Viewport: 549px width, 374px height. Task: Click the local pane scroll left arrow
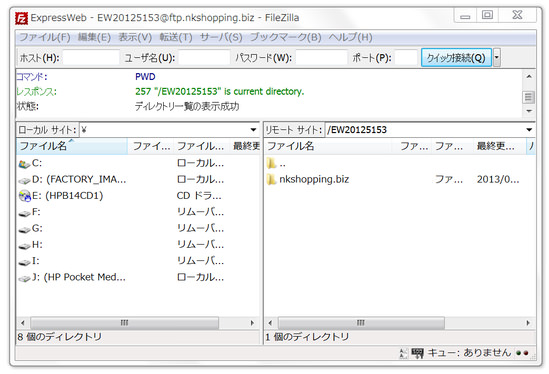click(x=23, y=323)
